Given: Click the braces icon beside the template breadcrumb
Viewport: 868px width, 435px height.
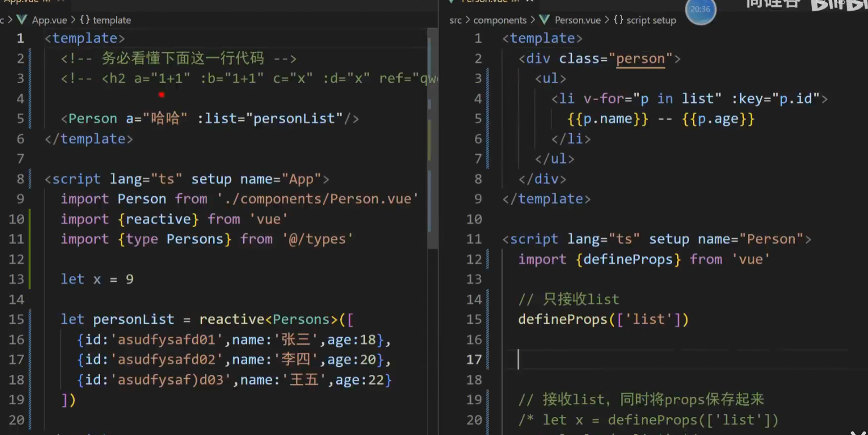Looking at the screenshot, I should tap(85, 20).
